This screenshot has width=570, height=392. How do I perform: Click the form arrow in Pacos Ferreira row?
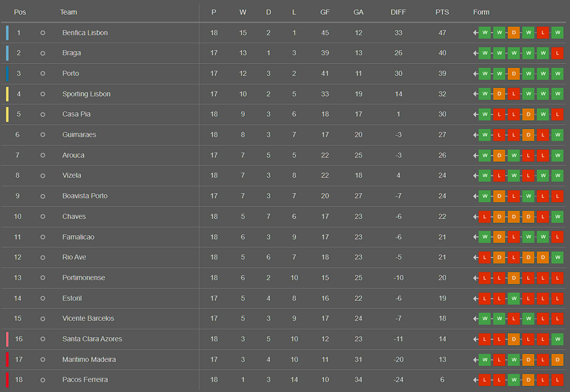pos(475,379)
